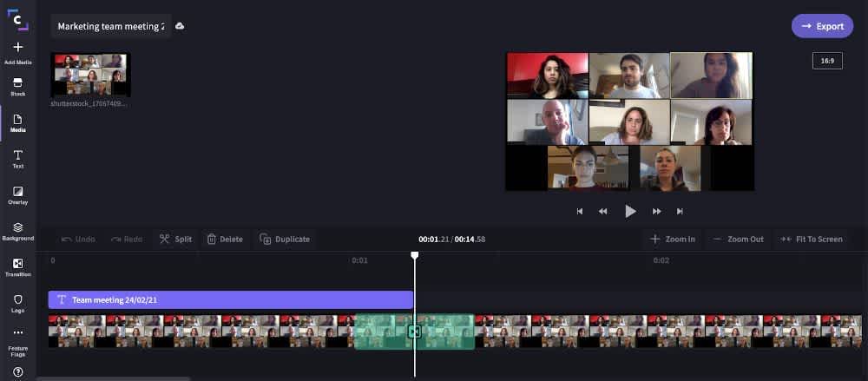Split the clip at playhead
This screenshot has width=868, height=381.
coord(175,240)
